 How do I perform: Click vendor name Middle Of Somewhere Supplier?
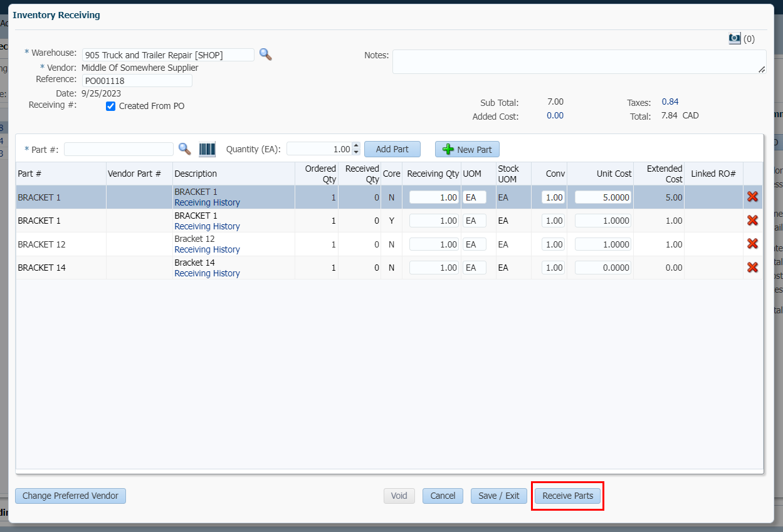tap(140, 68)
